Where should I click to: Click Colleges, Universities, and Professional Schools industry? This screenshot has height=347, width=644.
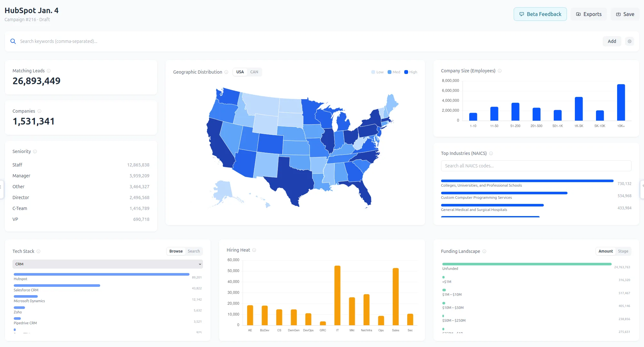pos(536,183)
